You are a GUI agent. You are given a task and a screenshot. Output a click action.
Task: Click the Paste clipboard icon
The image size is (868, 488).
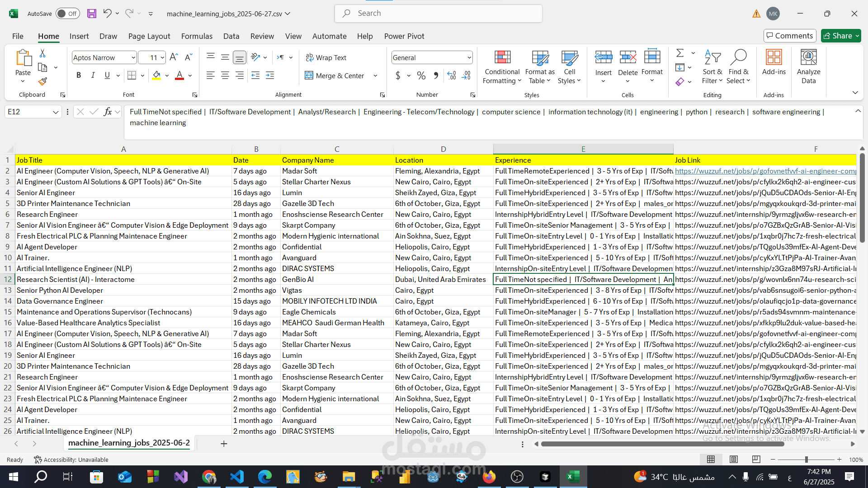(x=23, y=59)
